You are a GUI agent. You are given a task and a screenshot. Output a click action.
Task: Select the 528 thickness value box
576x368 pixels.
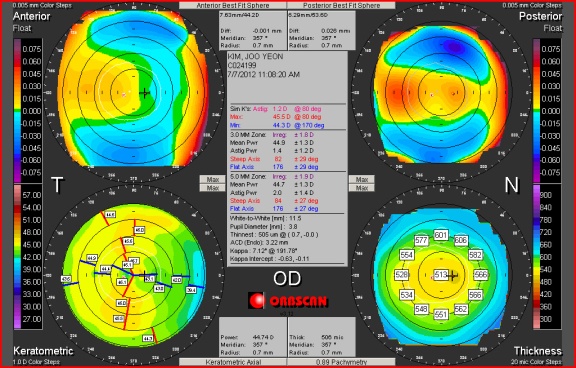point(402,275)
